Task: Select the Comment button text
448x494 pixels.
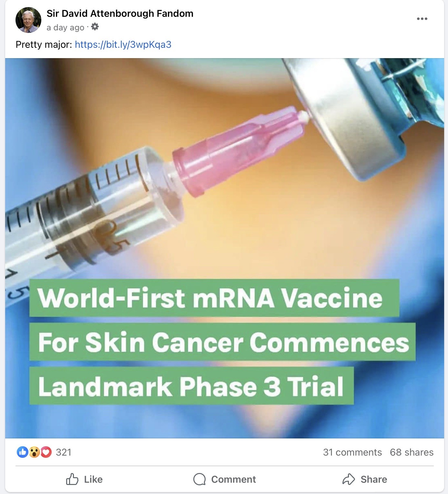Action: click(x=233, y=479)
